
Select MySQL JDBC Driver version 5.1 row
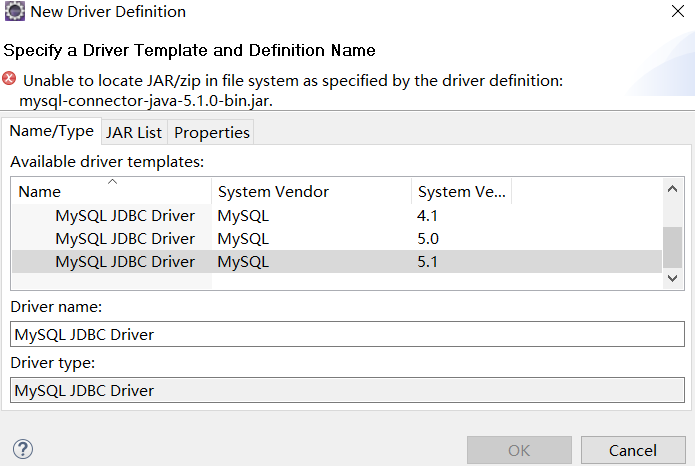coord(337,262)
